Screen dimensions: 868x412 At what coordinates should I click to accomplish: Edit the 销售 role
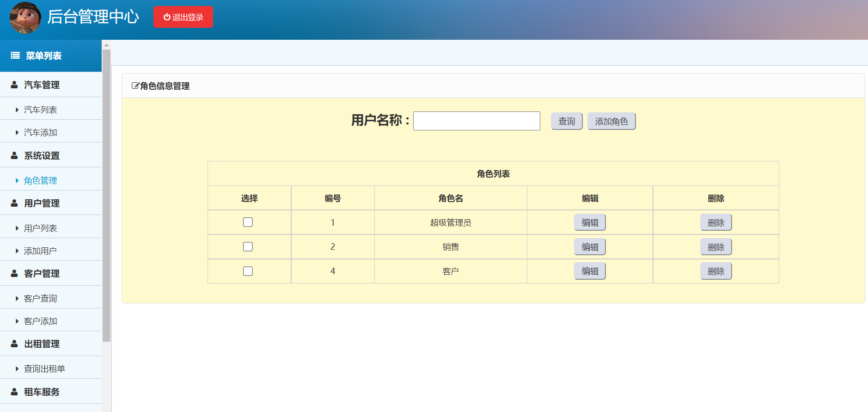point(590,247)
